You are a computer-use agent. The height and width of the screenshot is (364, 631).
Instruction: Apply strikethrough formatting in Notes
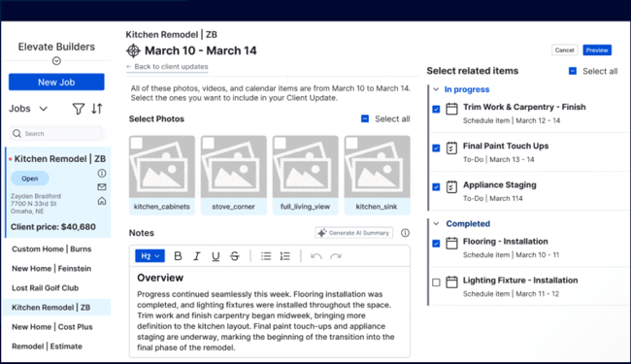[x=235, y=256]
